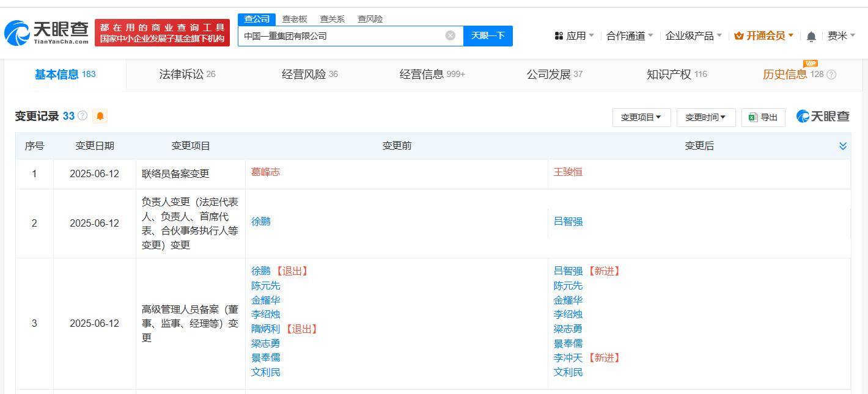Click the orange change-alert bell icon

pos(100,116)
